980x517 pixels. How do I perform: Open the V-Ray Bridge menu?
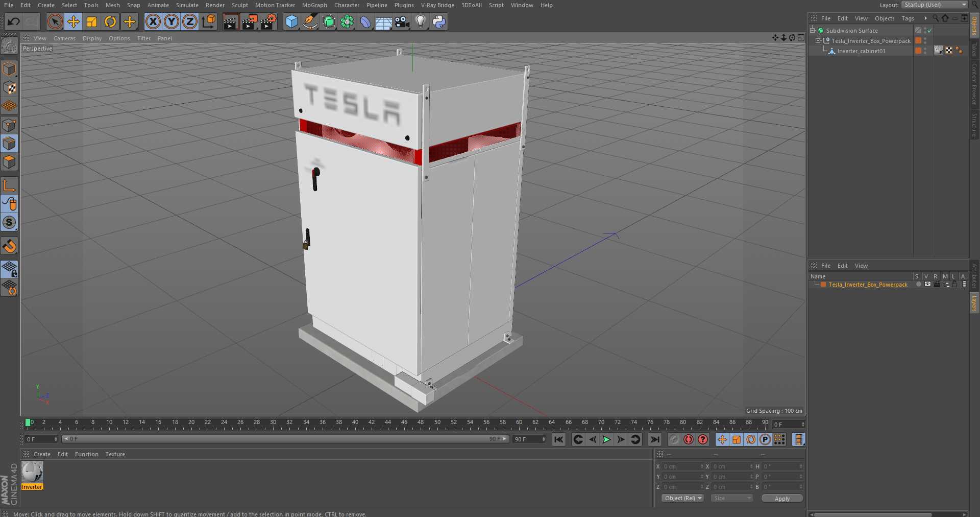[x=437, y=5]
